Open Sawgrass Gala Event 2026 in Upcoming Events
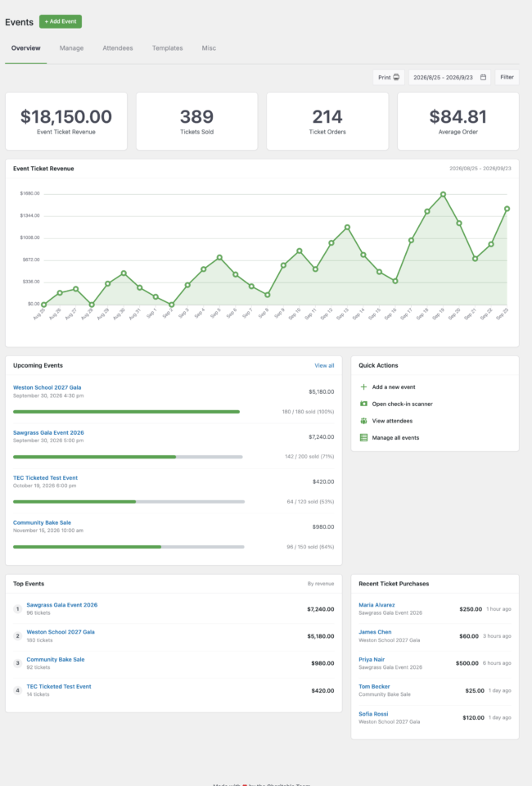Image resolution: width=532 pixels, height=786 pixels. tap(48, 432)
